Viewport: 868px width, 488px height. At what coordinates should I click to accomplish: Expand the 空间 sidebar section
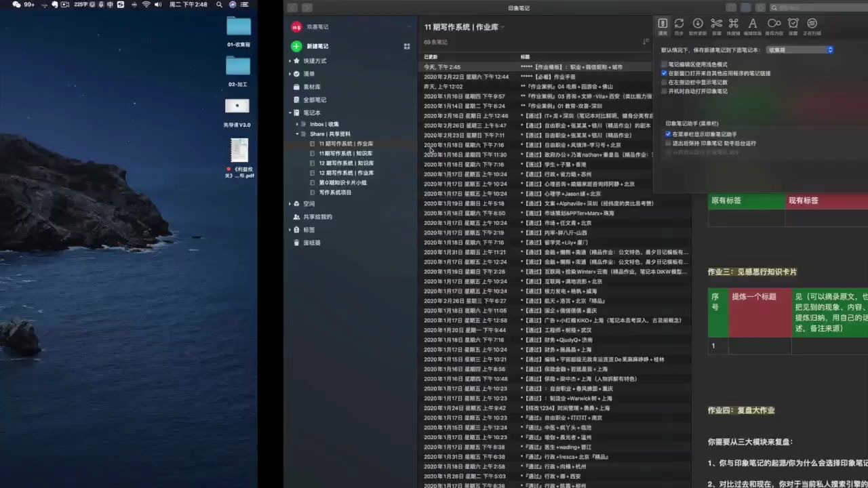click(290, 203)
